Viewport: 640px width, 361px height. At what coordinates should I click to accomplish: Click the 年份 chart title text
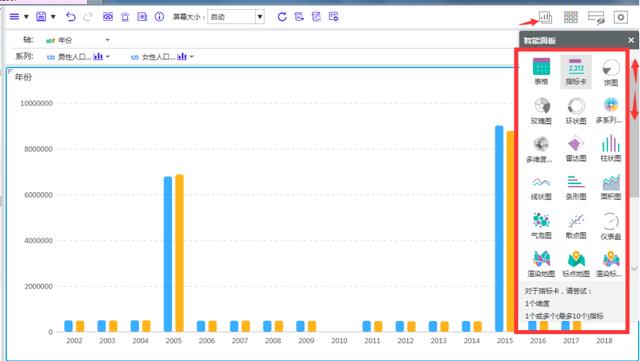point(23,77)
